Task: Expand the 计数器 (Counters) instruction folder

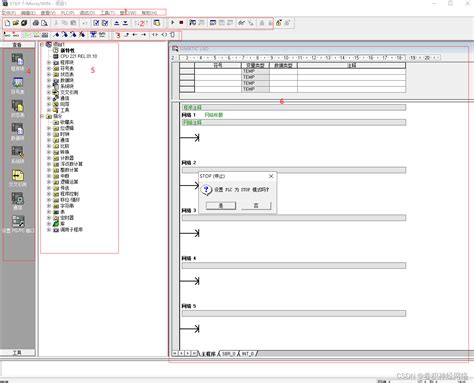Action: 49,158
